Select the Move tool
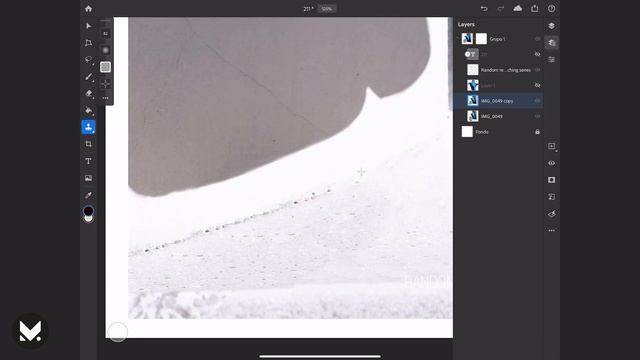 89,26
